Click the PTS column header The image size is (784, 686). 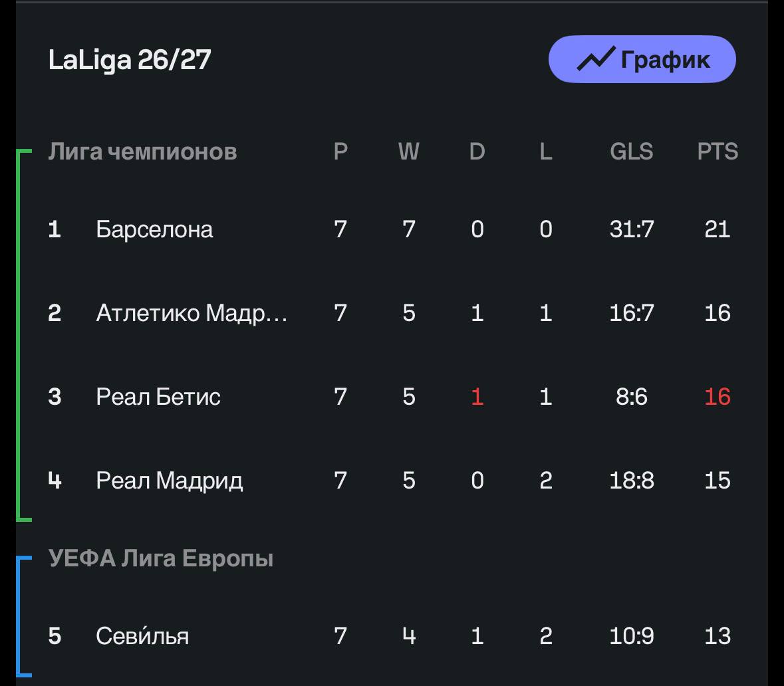pos(718,151)
